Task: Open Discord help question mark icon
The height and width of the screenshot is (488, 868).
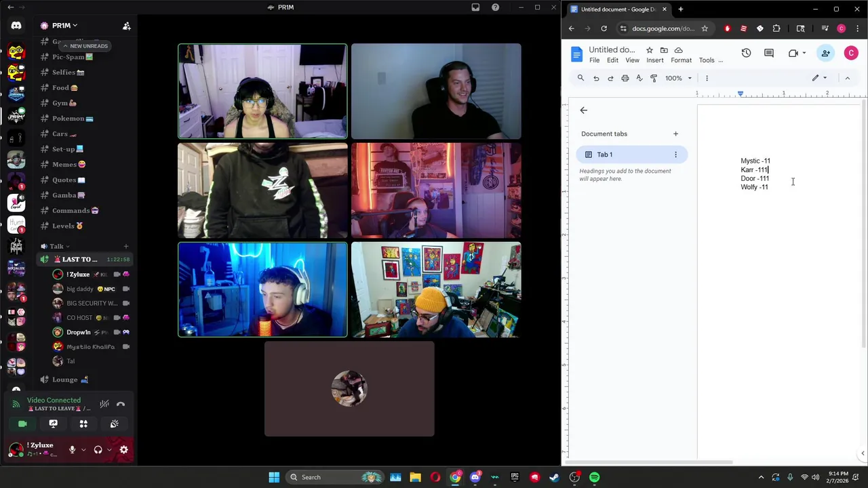Action: tap(495, 7)
